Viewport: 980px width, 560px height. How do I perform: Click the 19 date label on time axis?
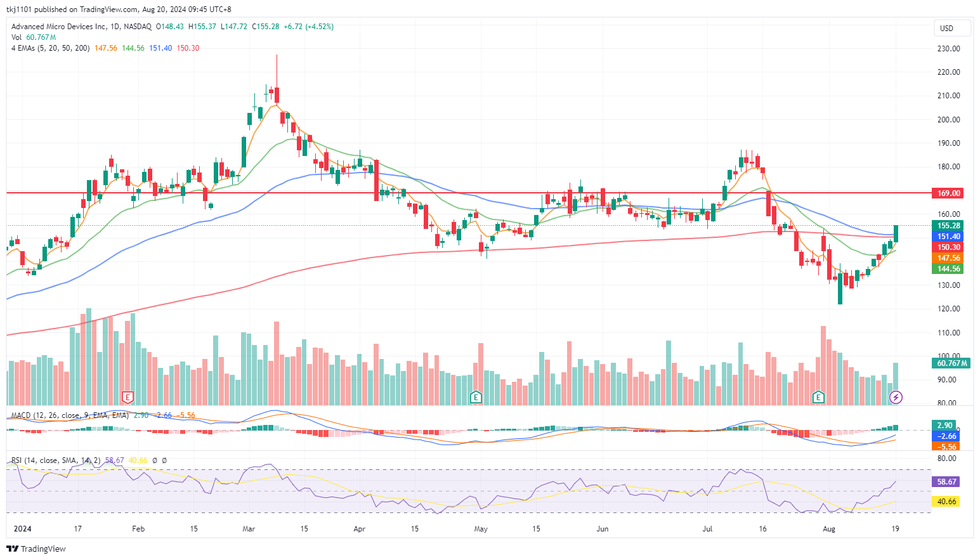[895, 529]
